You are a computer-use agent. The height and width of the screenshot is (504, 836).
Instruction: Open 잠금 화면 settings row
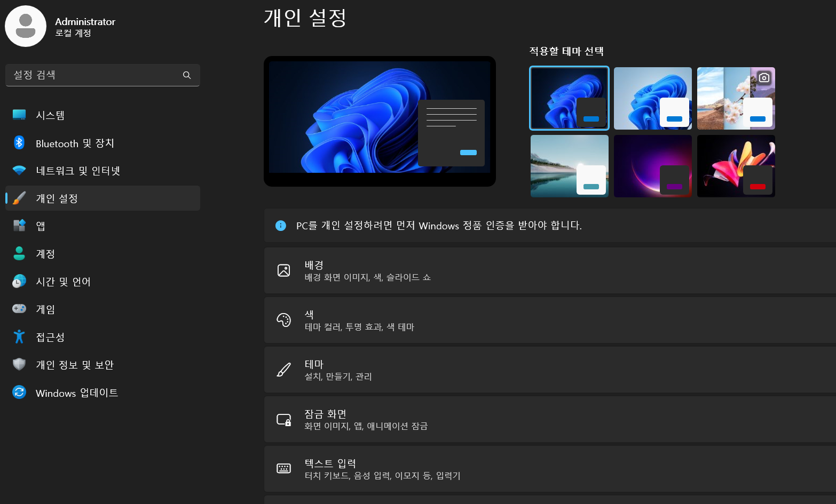[x=550, y=419]
